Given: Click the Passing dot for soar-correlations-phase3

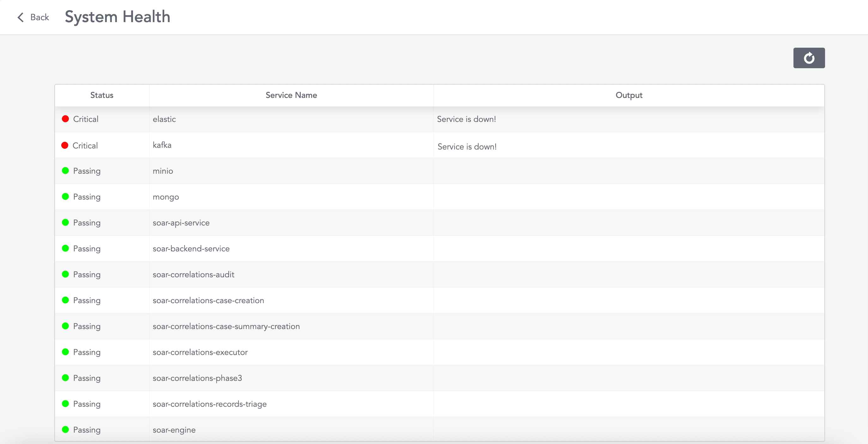Looking at the screenshot, I should click(x=66, y=378).
